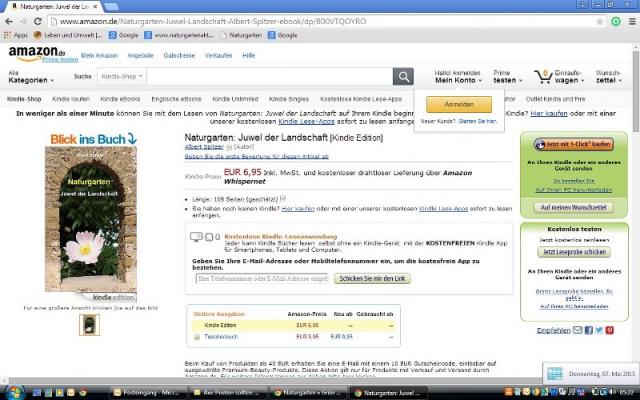The width and height of the screenshot is (640, 400).
Task: Go back with browser back arrow
Action: tap(9, 21)
